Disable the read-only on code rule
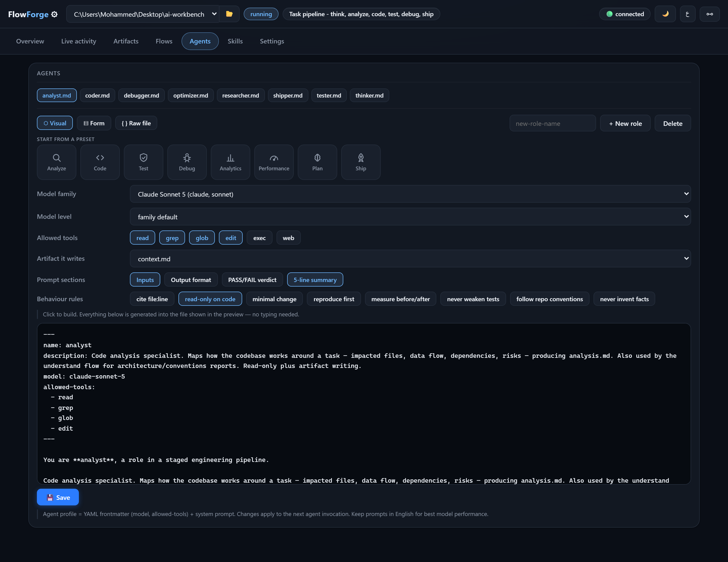The image size is (728, 562). (x=210, y=299)
